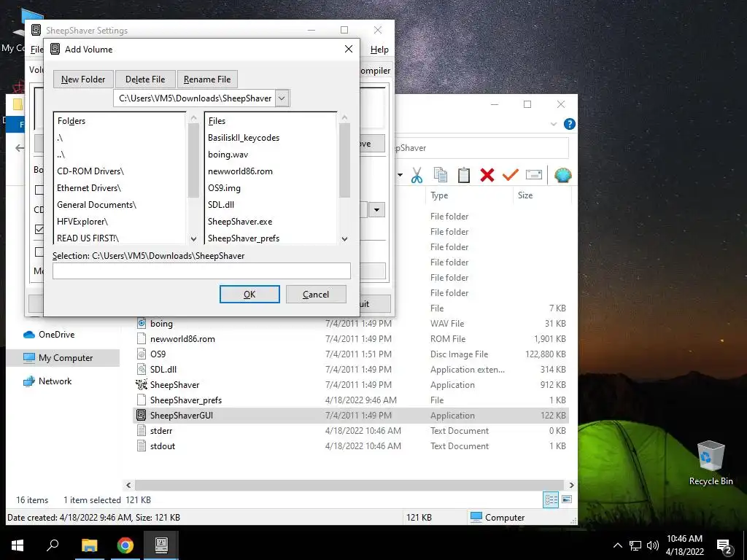The image size is (747, 560).
Task: Click the SheepShaver GUI taskbar icon
Action: (161, 545)
